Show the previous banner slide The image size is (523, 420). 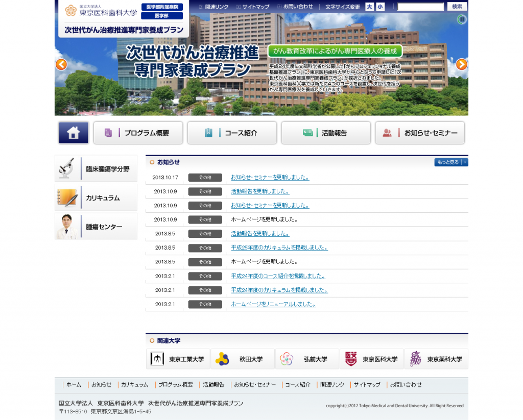coord(61,64)
